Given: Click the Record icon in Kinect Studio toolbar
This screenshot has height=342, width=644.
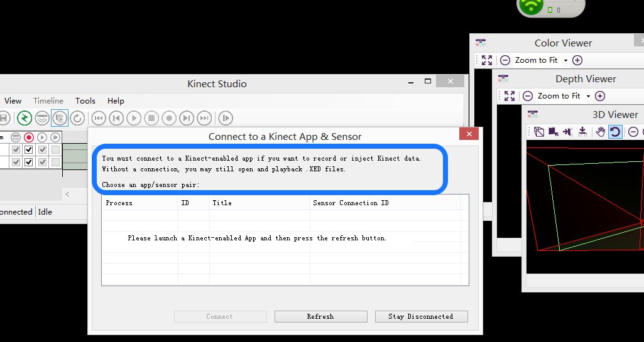Looking at the screenshot, I should click(169, 118).
